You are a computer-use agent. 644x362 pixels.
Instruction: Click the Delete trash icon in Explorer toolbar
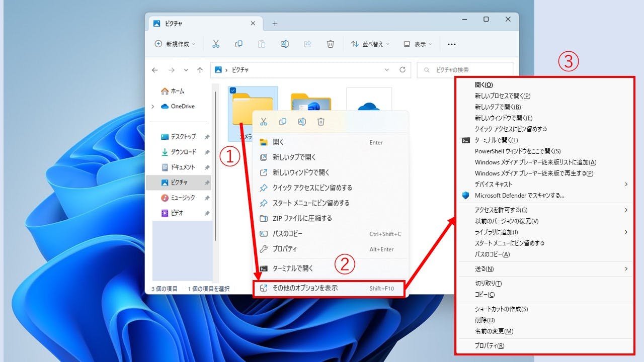(330, 44)
